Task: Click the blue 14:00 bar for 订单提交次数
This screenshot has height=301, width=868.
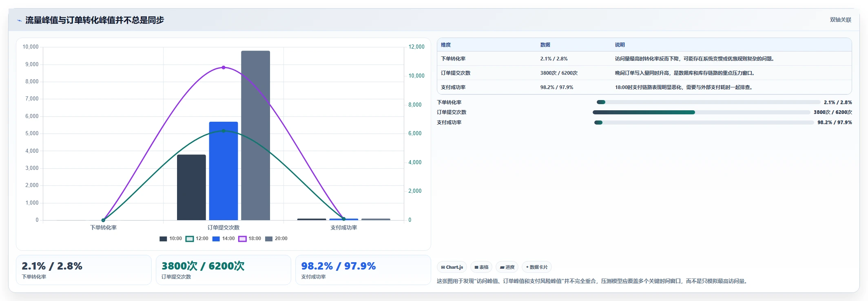Action: pyautogui.click(x=224, y=171)
